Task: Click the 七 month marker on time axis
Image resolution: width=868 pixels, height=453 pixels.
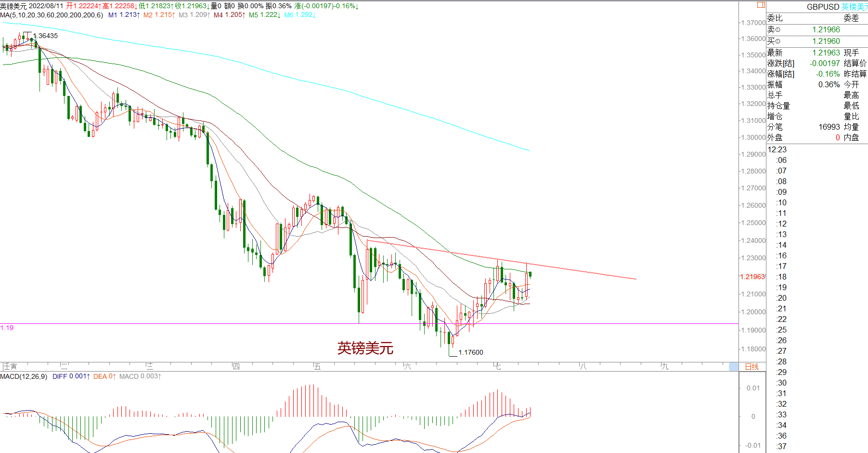Action: click(497, 366)
